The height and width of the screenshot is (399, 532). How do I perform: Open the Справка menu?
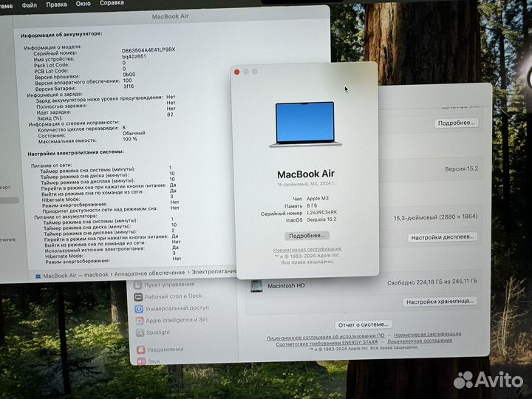click(112, 3)
